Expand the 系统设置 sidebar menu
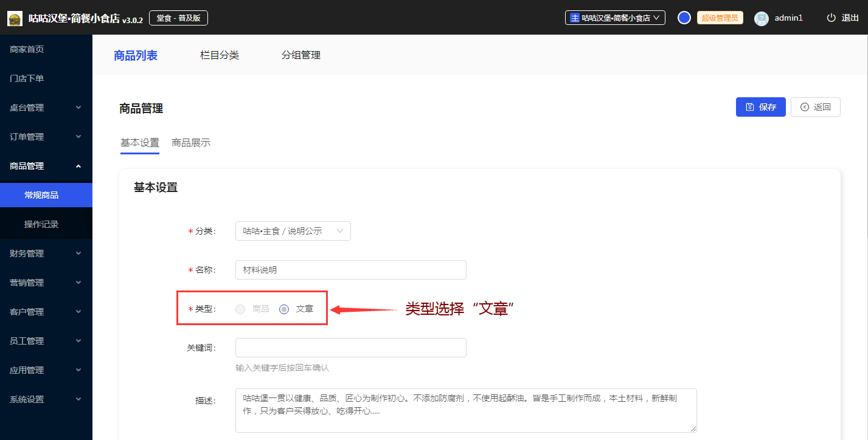 (x=46, y=399)
